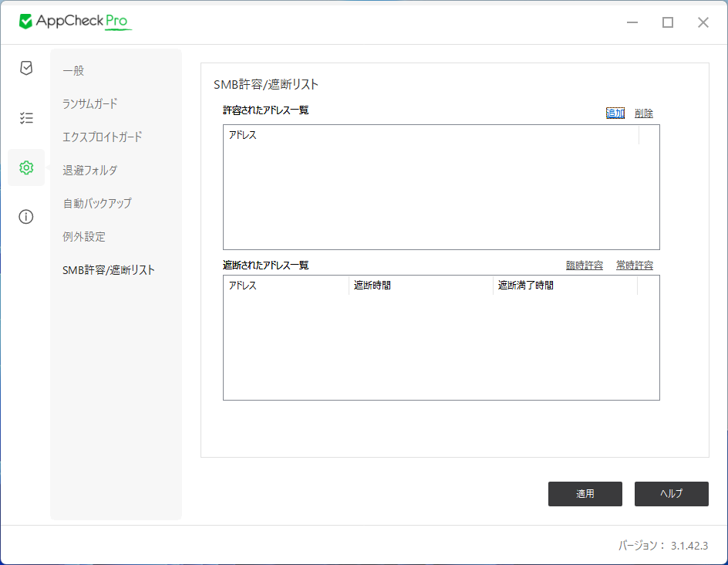Click the settings gear icon in sidebar
Viewport: 728px width, 565px height.
(x=25, y=167)
